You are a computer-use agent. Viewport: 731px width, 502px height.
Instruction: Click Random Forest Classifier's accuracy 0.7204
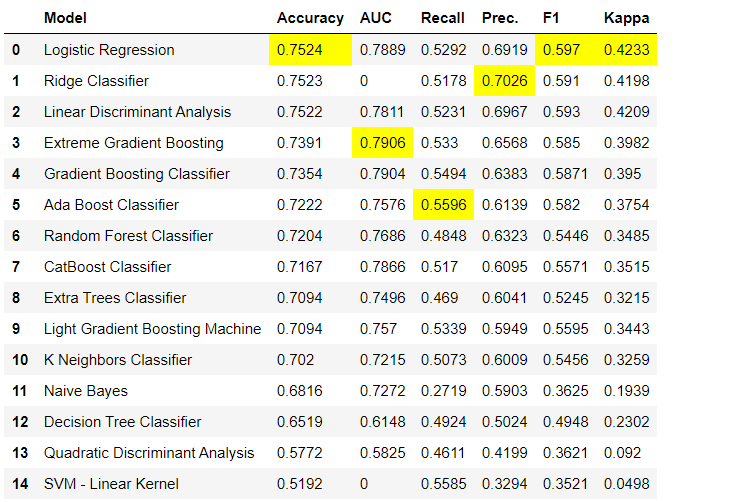pyautogui.click(x=300, y=236)
